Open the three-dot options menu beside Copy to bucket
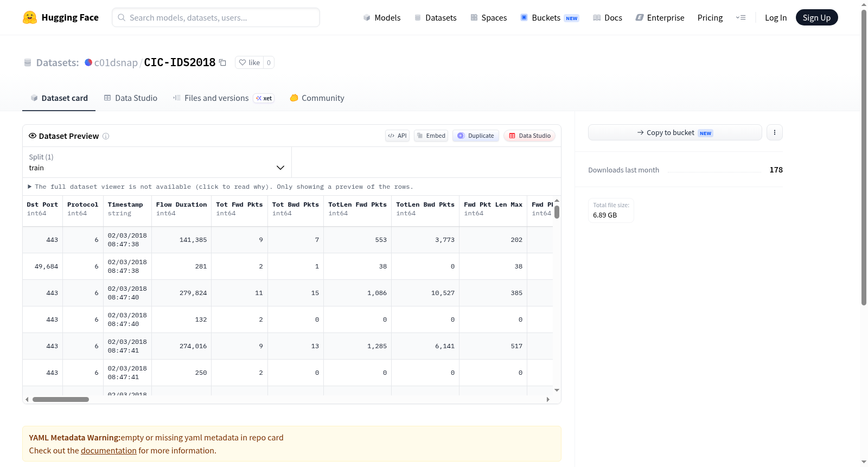The image size is (868, 467). pyautogui.click(x=774, y=132)
